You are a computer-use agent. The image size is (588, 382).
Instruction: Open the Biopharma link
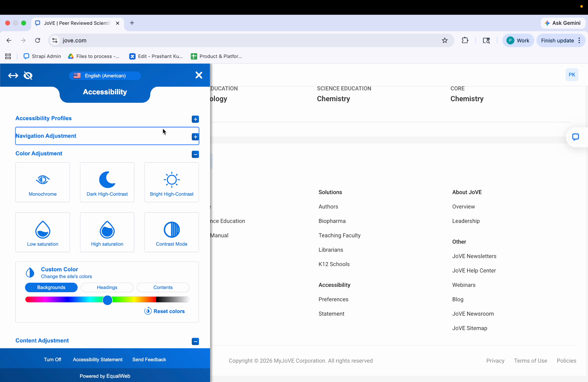[x=332, y=221]
